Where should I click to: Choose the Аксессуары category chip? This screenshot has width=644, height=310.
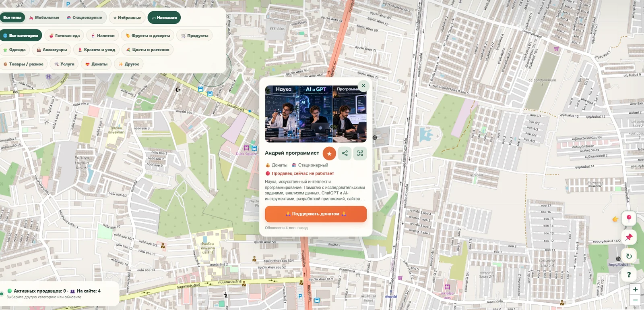(52, 50)
